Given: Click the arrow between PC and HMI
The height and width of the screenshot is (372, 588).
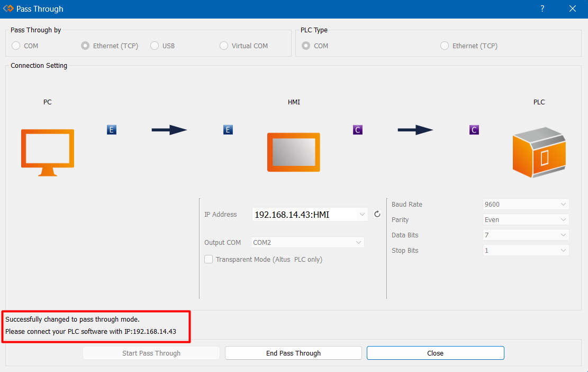Looking at the screenshot, I should tap(169, 130).
